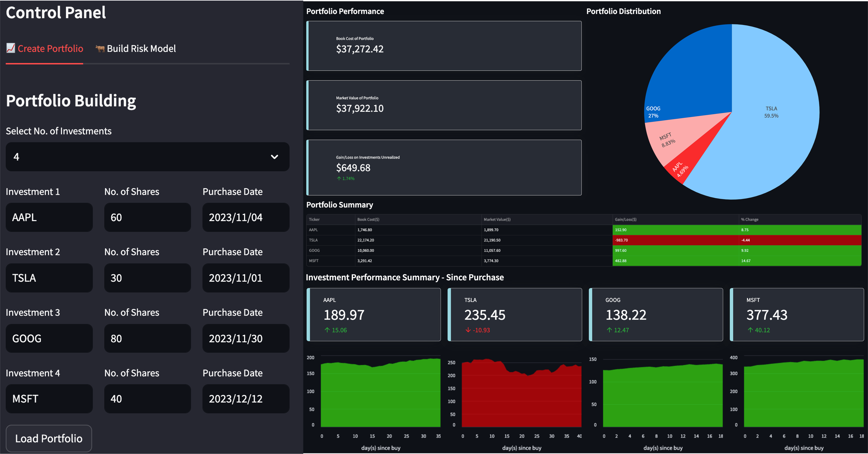The width and height of the screenshot is (868, 454).
Task: Click the up arrow beside GOOG 12.47
Action: (609, 330)
